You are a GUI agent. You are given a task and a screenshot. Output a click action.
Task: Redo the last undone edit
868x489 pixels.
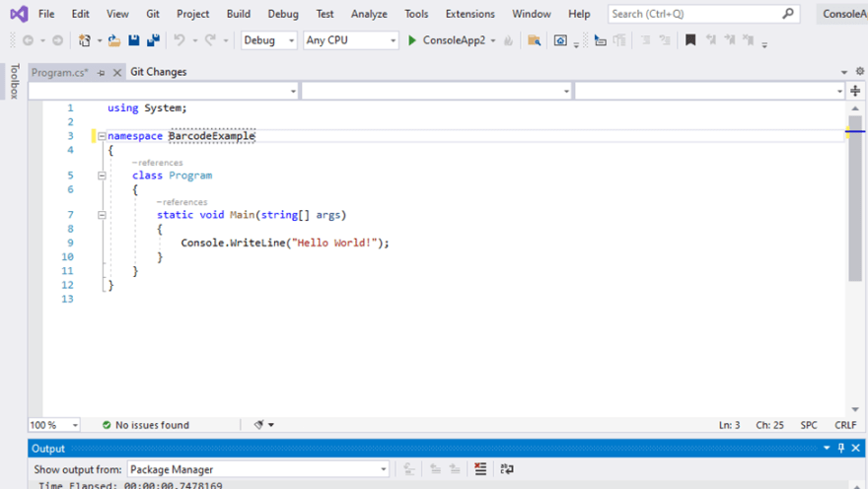pyautogui.click(x=210, y=40)
